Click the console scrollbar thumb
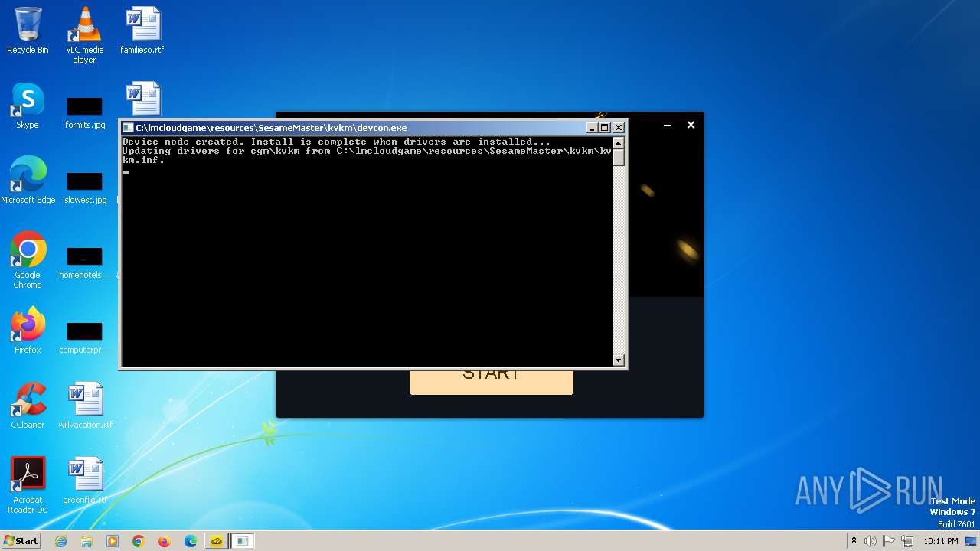This screenshot has width=980, height=551. point(619,158)
